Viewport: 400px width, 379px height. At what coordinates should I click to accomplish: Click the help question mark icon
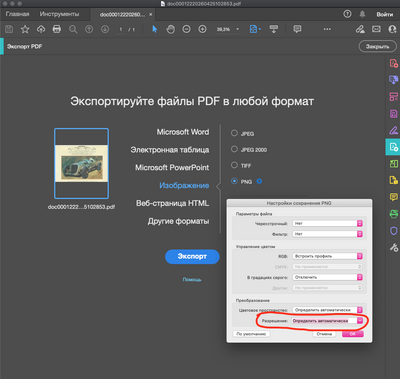(347, 14)
